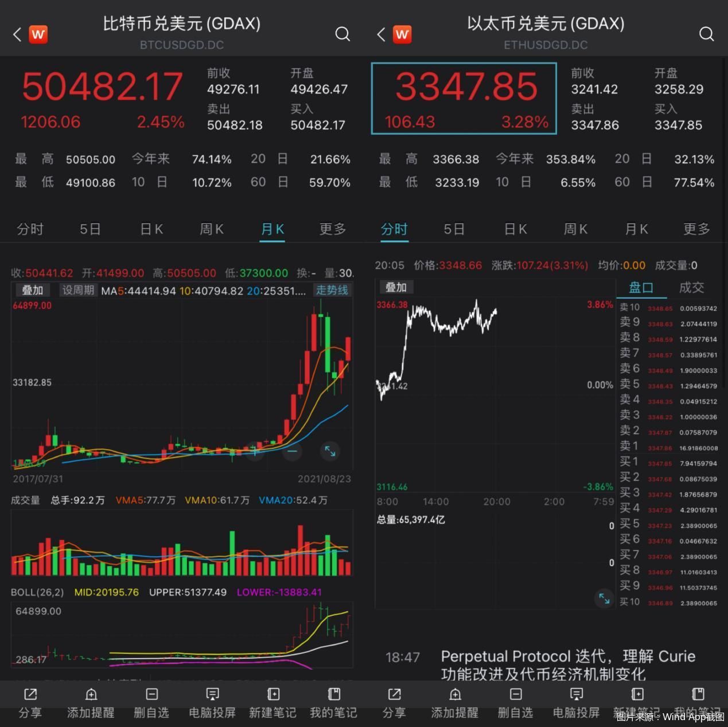Toggle 叠加 overlay on the Ethereum chart
Viewport: 728px width, 727px height.
396,287
